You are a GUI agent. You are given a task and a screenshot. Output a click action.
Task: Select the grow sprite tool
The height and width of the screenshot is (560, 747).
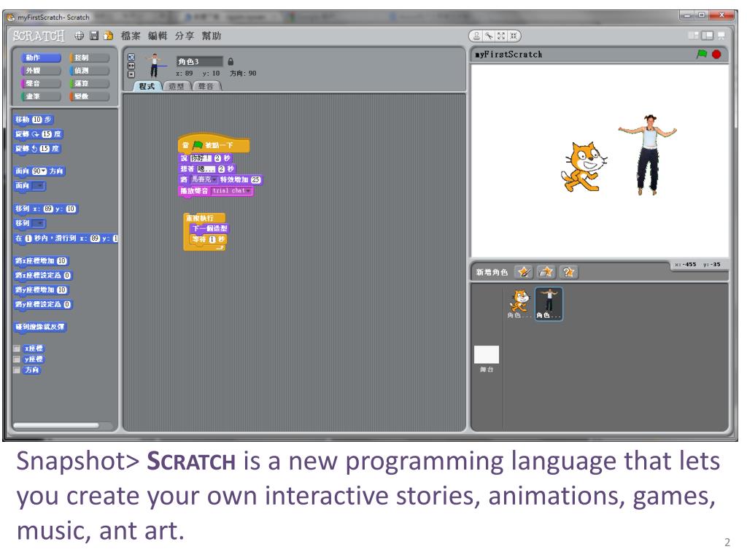tap(501, 36)
